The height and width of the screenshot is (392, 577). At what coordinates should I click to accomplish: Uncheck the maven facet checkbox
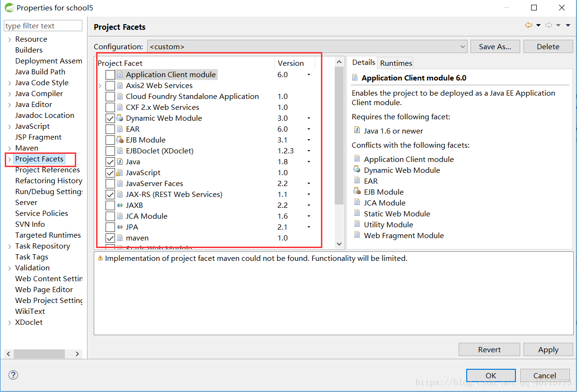click(x=110, y=238)
